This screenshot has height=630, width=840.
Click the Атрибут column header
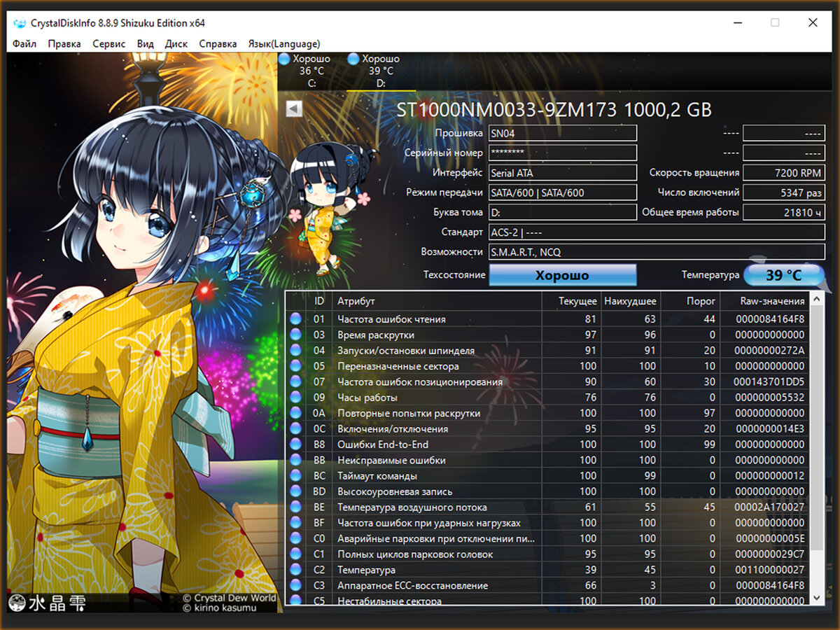[x=437, y=301]
